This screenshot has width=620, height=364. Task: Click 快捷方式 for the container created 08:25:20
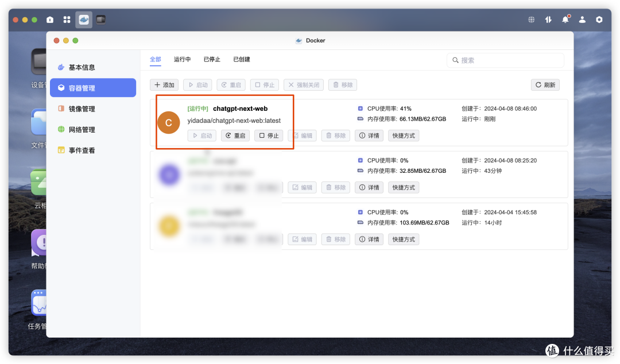[x=404, y=188]
